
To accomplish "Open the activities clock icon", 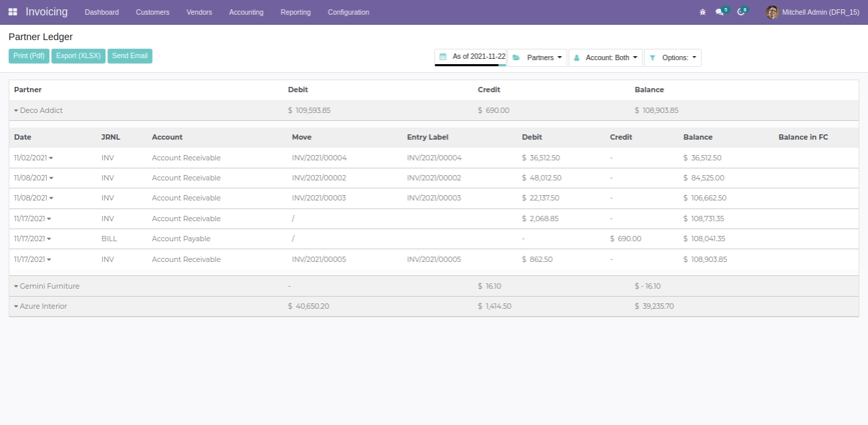I will 741,12.
